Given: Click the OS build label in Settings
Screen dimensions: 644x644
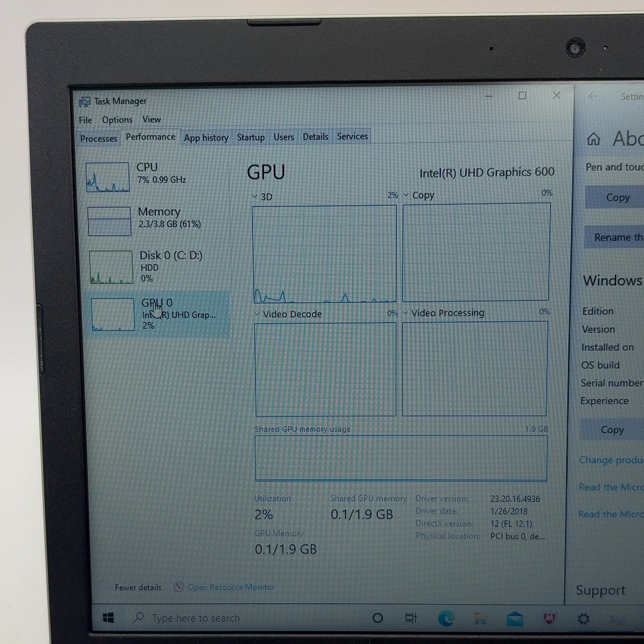Looking at the screenshot, I should (x=600, y=365).
